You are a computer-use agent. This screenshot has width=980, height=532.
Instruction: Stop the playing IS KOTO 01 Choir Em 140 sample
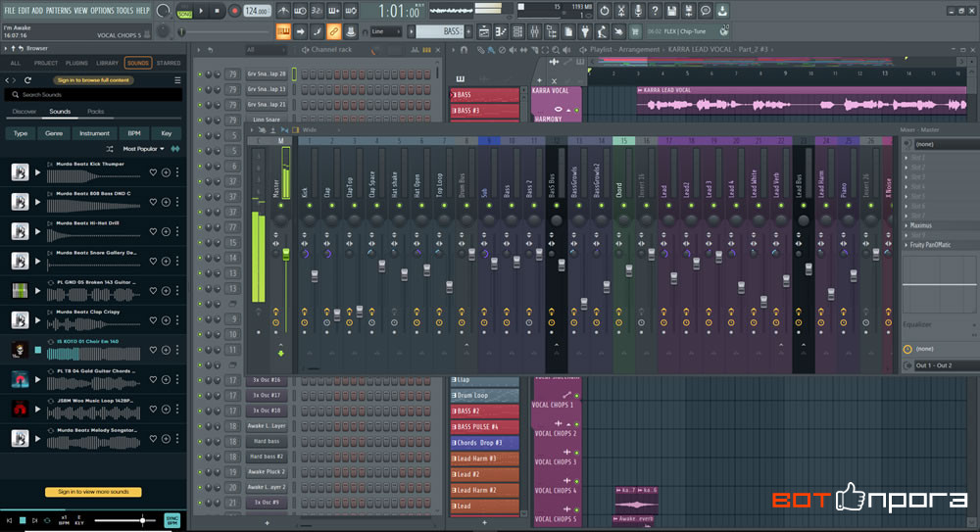coord(37,350)
